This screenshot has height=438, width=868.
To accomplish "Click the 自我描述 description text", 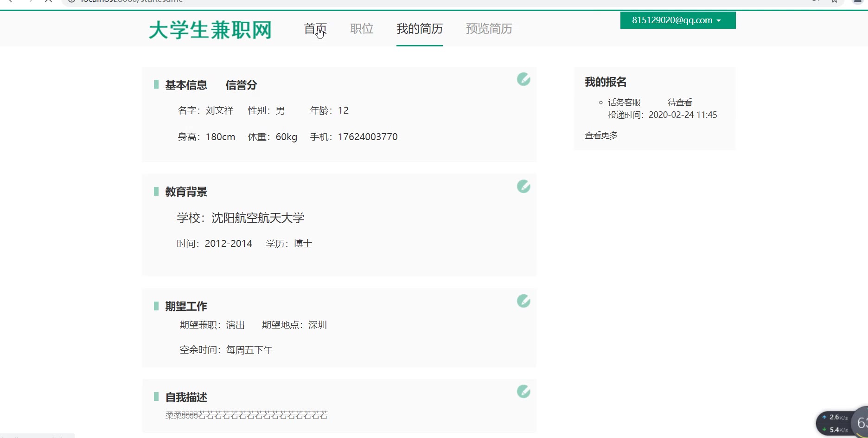I will [246, 415].
